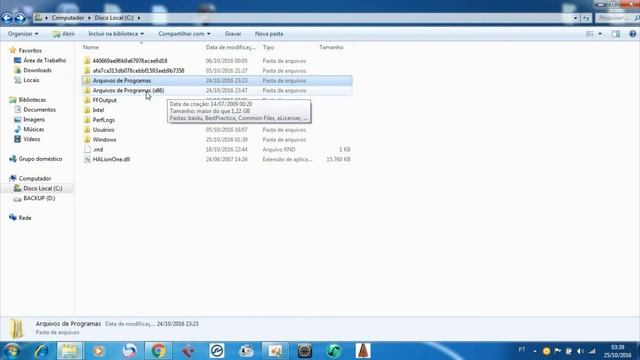Screen dimensions: 640x360
Task: Select the BACKUP (D:) drive
Action: click(39, 198)
